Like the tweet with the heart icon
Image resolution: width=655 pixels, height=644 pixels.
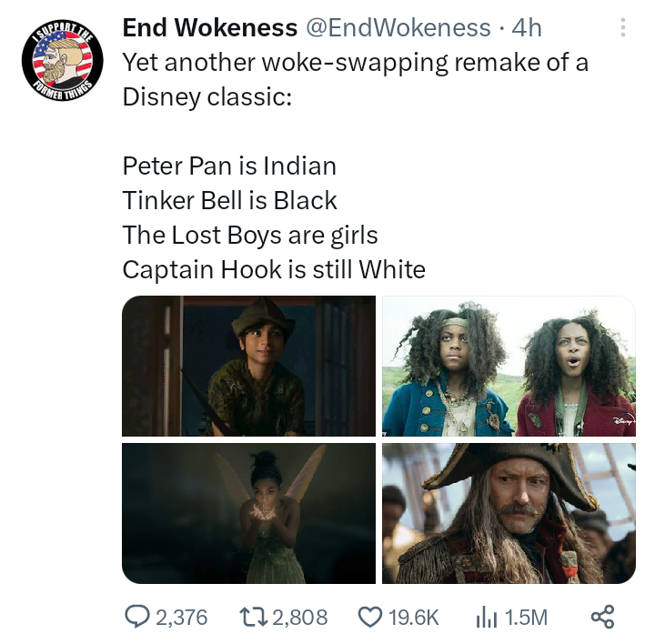point(368,618)
